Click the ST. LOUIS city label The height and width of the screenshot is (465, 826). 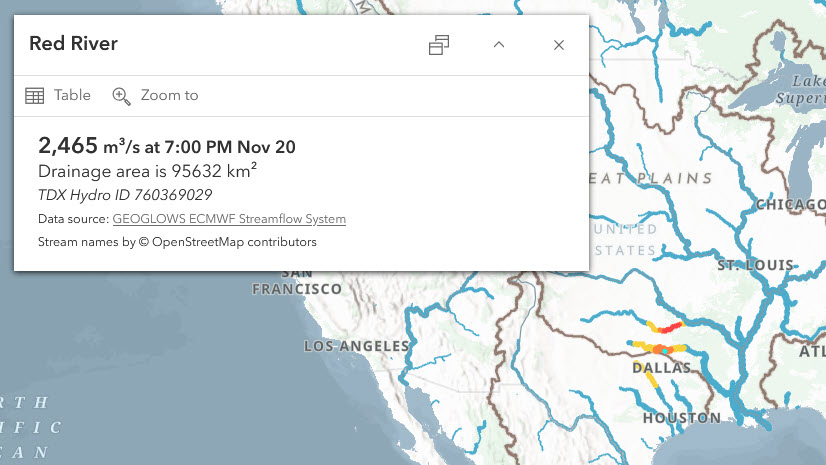click(x=755, y=265)
